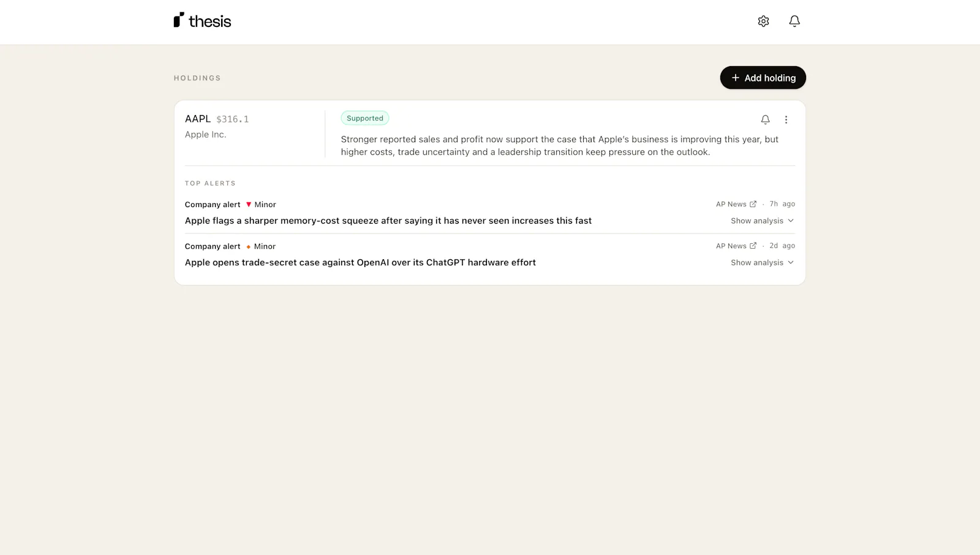The image size is (980, 555).
Task: Click the $316.1 price value
Action: point(233,119)
